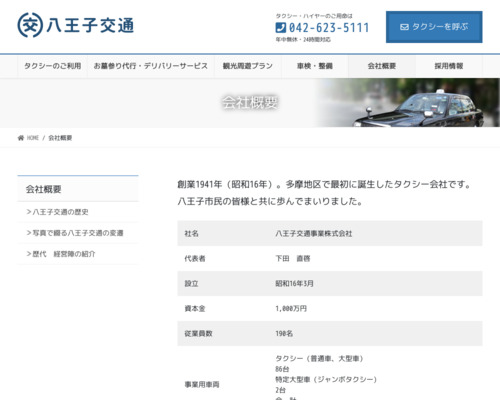This screenshot has width=500, height=400.
Task: Click the 資本金 table label
Action: pyautogui.click(x=195, y=309)
